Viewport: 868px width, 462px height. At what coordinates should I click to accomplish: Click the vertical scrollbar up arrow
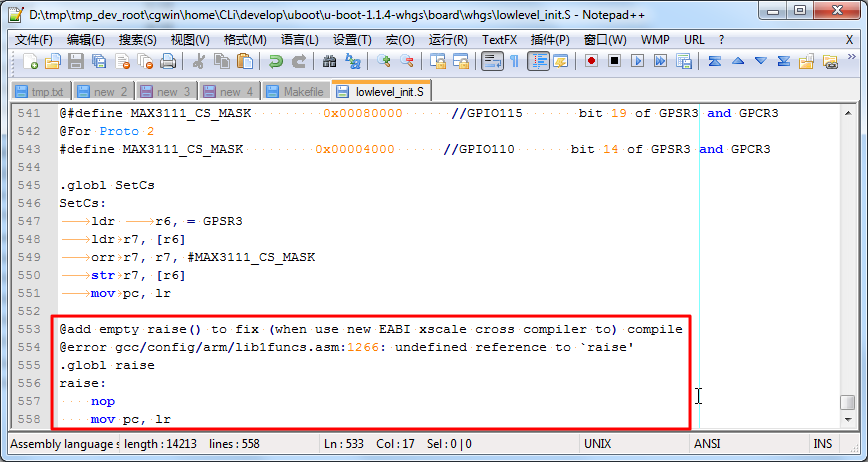click(848, 113)
